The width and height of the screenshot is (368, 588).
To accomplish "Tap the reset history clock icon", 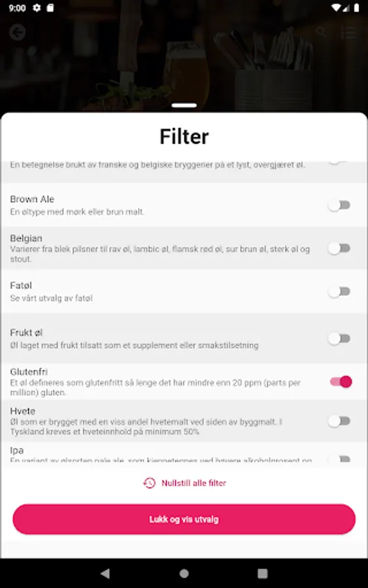I will click(x=149, y=483).
